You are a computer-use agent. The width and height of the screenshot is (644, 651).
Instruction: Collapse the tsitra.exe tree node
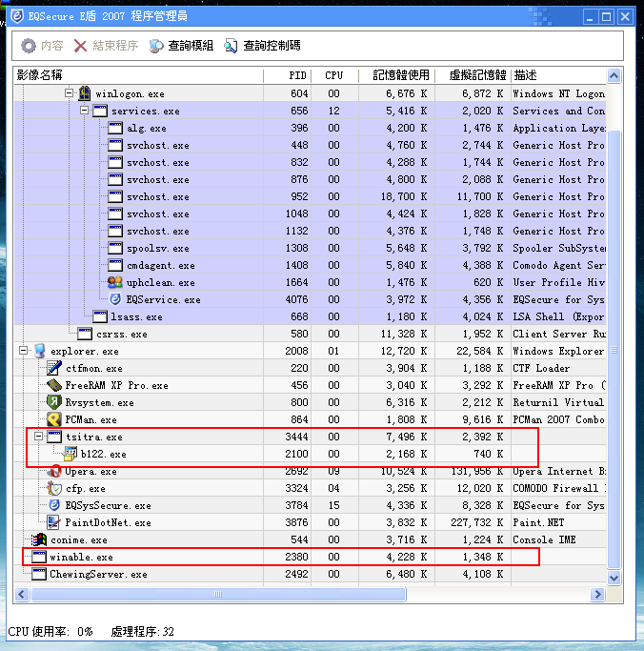click(39, 437)
